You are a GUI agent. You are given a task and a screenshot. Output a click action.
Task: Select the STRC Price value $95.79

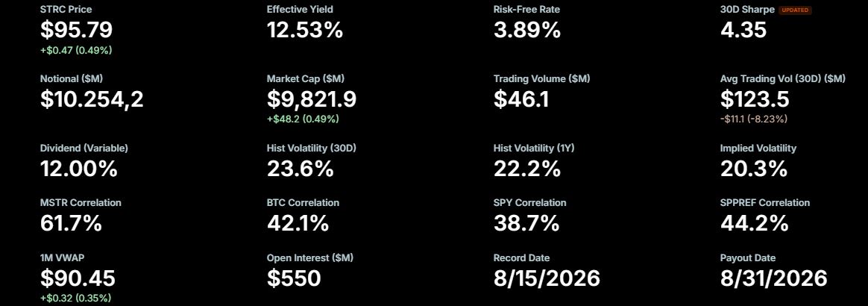click(x=76, y=30)
